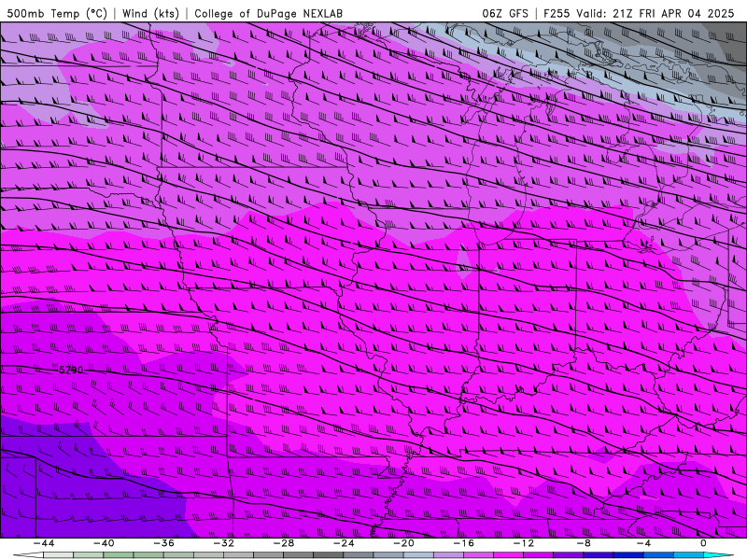This screenshot has height=560, width=747.
Task: Click the "F255 Valid: 21Z FRI APR 04 2025" text
Action: coord(639,13)
